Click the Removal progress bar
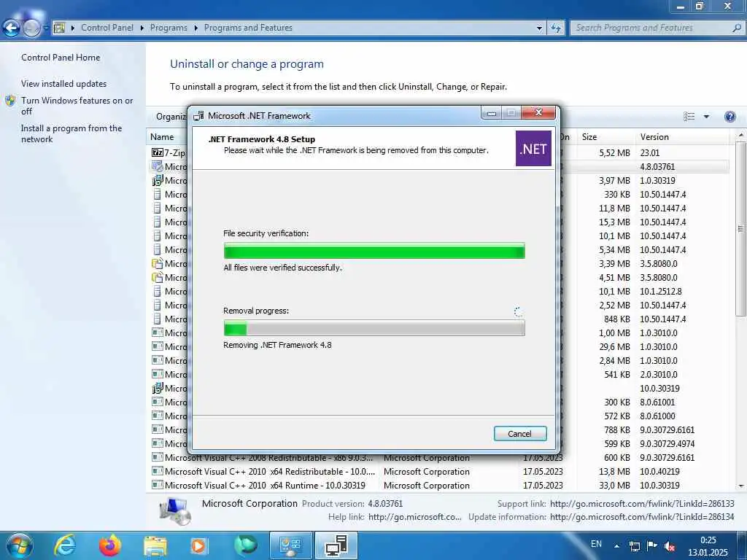The width and height of the screenshot is (747, 560). pos(374,328)
